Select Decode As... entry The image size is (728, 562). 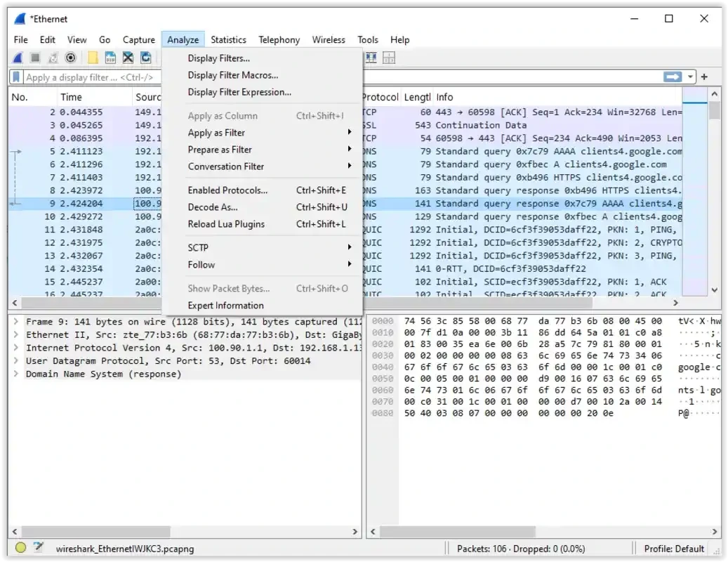click(263, 207)
